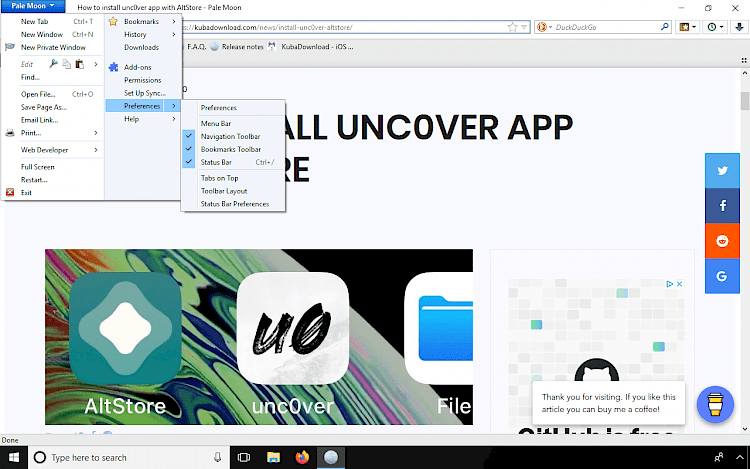Click the microphone icon in taskbar search
Screen dimensions: 750x469
217,458
